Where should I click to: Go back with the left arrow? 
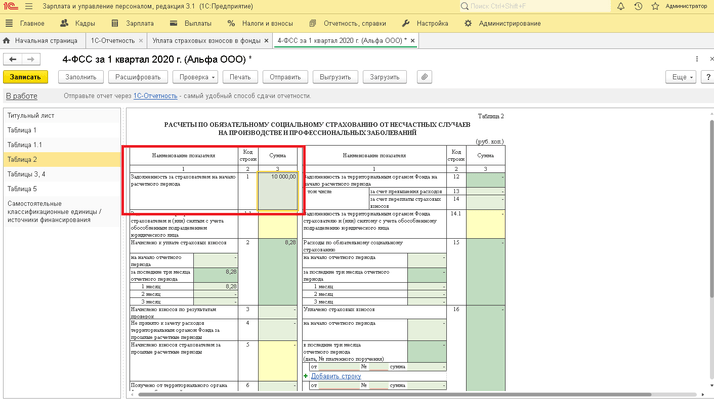click(x=13, y=60)
